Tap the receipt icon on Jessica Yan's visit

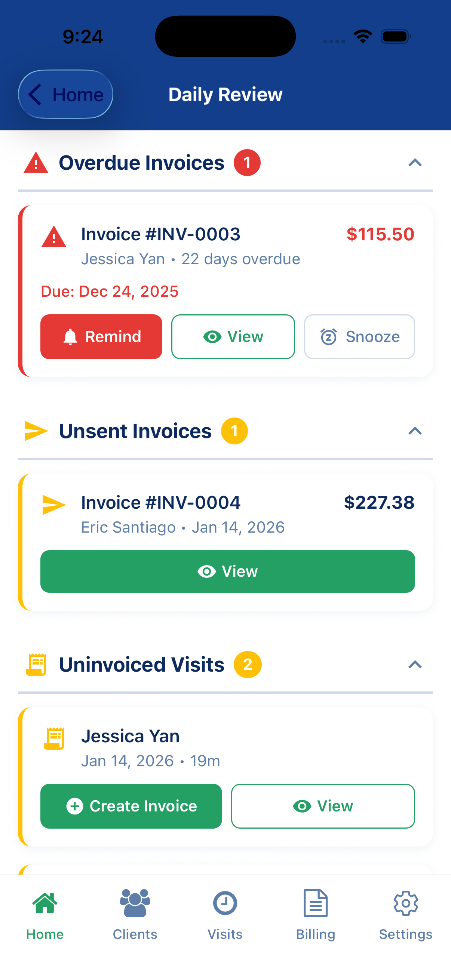[x=53, y=739]
